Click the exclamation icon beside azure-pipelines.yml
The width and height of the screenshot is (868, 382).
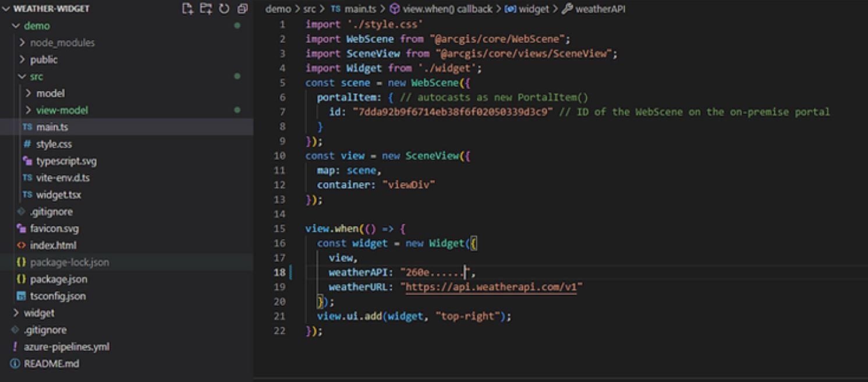[x=15, y=346]
